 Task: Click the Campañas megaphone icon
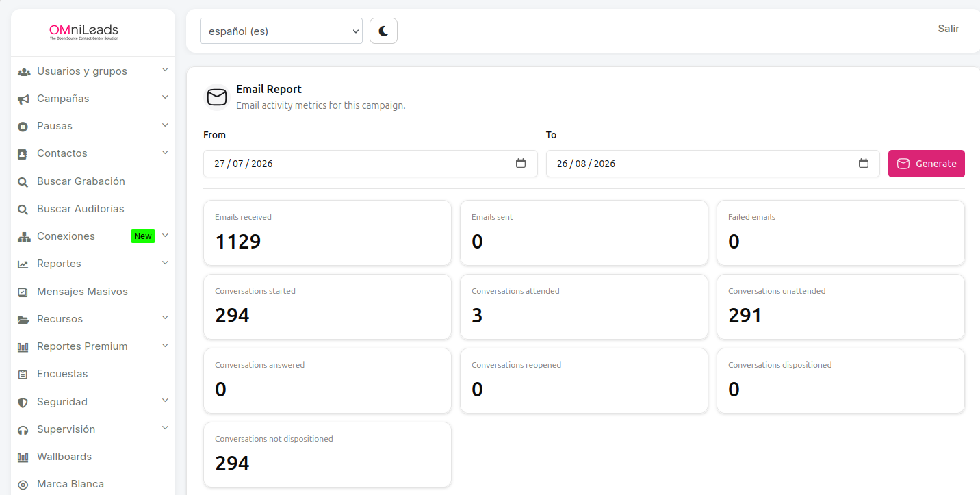tap(23, 99)
